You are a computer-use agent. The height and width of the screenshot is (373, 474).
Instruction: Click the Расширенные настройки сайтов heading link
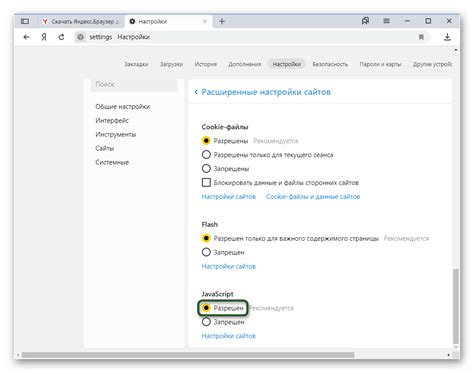pos(266,92)
